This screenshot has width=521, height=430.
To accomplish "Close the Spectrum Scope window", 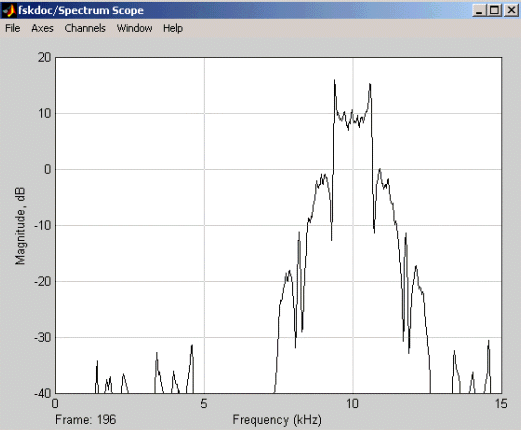I will coord(511,11).
